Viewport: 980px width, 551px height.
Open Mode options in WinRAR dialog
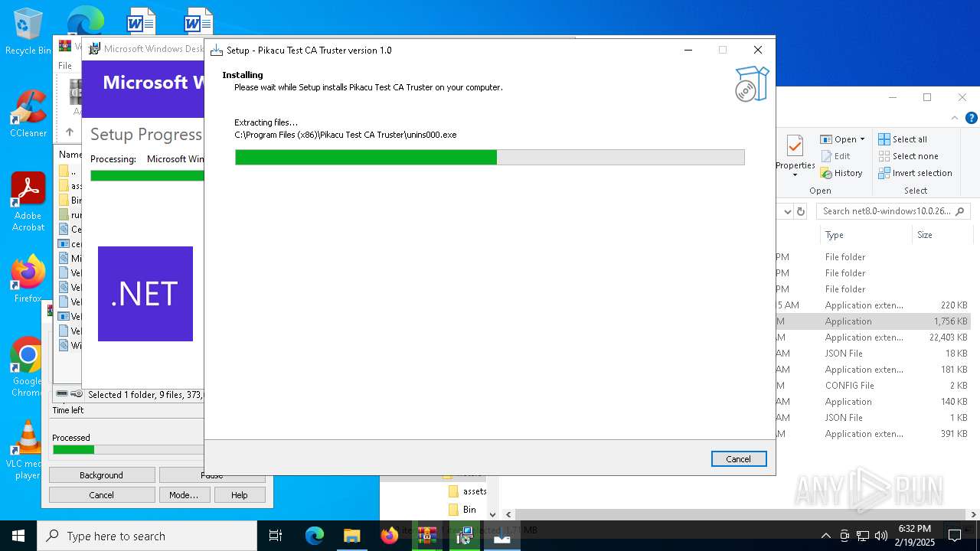coord(184,495)
